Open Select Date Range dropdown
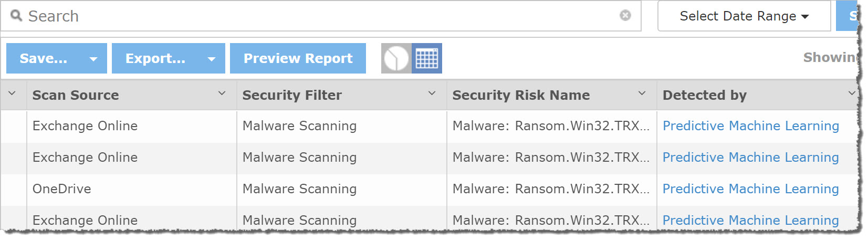This screenshot has height=240, width=868. click(x=744, y=16)
